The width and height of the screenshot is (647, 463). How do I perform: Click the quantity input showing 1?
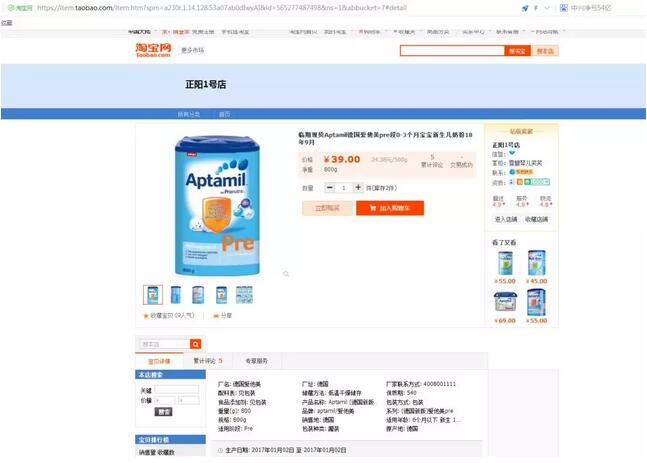(x=344, y=188)
